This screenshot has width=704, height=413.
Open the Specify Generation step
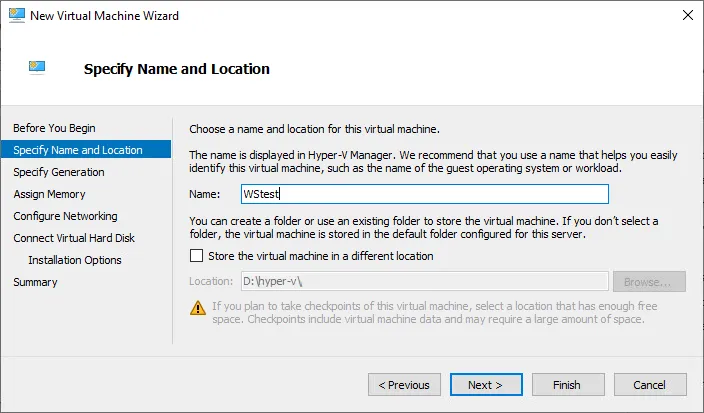click(58, 172)
